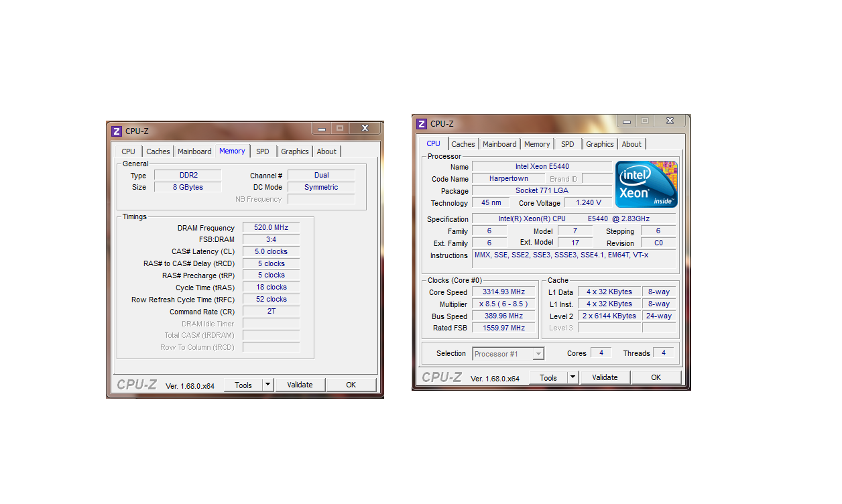The width and height of the screenshot is (842, 504).
Task: Minimize the right CPU-Z window
Action: [x=627, y=121]
